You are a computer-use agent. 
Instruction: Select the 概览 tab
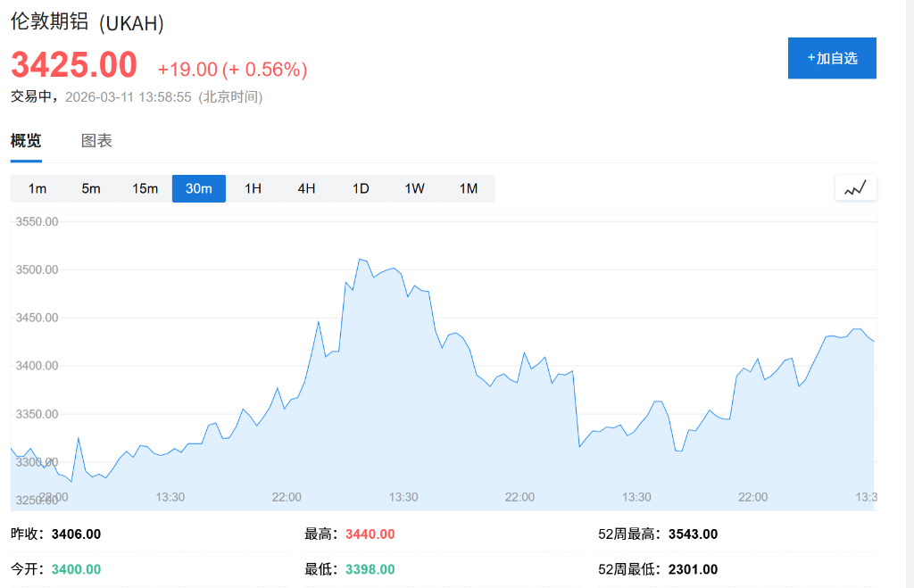(25, 141)
